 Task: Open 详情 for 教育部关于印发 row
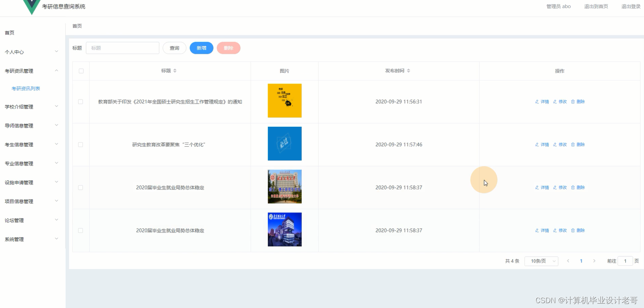[x=542, y=102]
